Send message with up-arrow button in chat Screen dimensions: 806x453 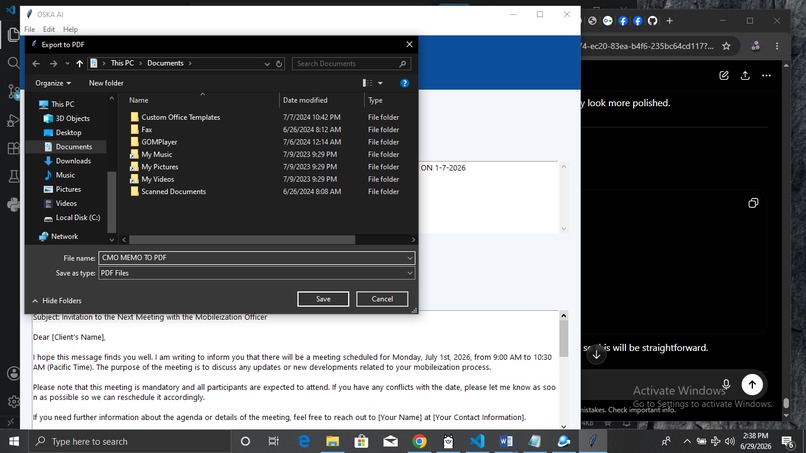(x=752, y=384)
